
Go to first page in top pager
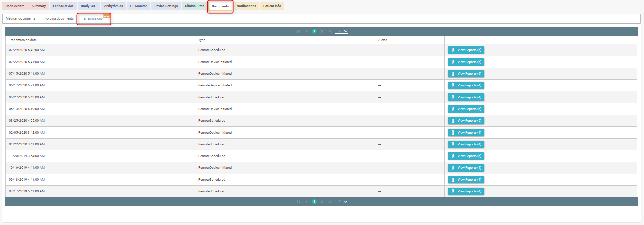pyautogui.click(x=299, y=31)
